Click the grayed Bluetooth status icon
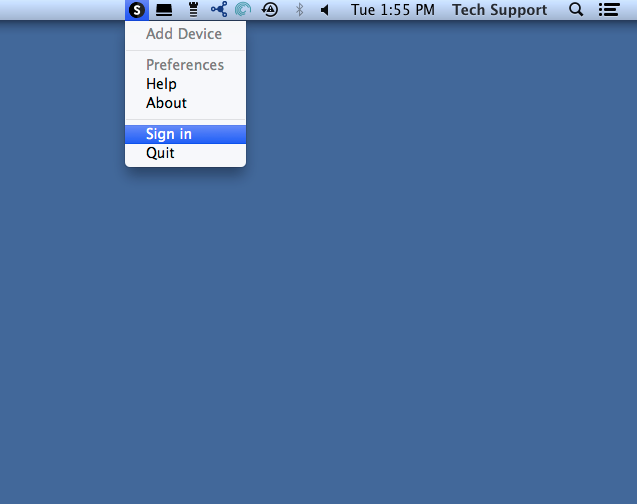 tap(300, 10)
